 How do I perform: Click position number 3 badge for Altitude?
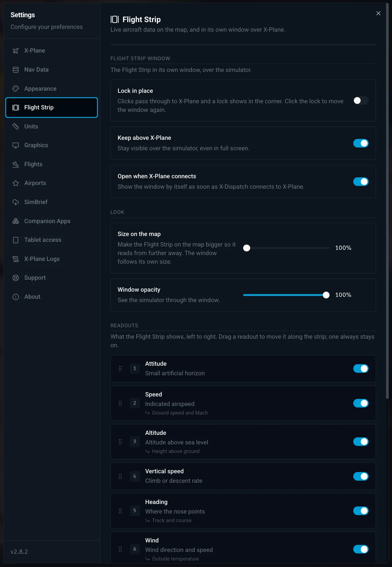click(x=135, y=442)
